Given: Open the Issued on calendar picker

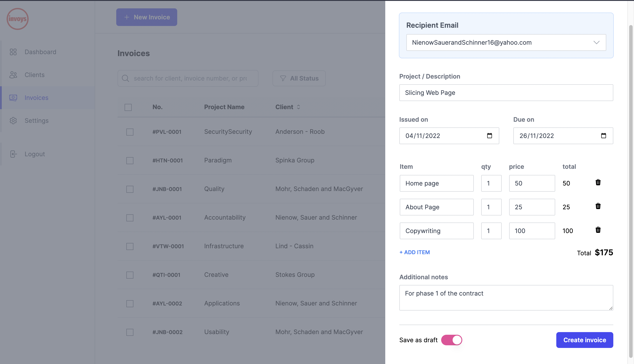Looking at the screenshot, I should point(490,136).
